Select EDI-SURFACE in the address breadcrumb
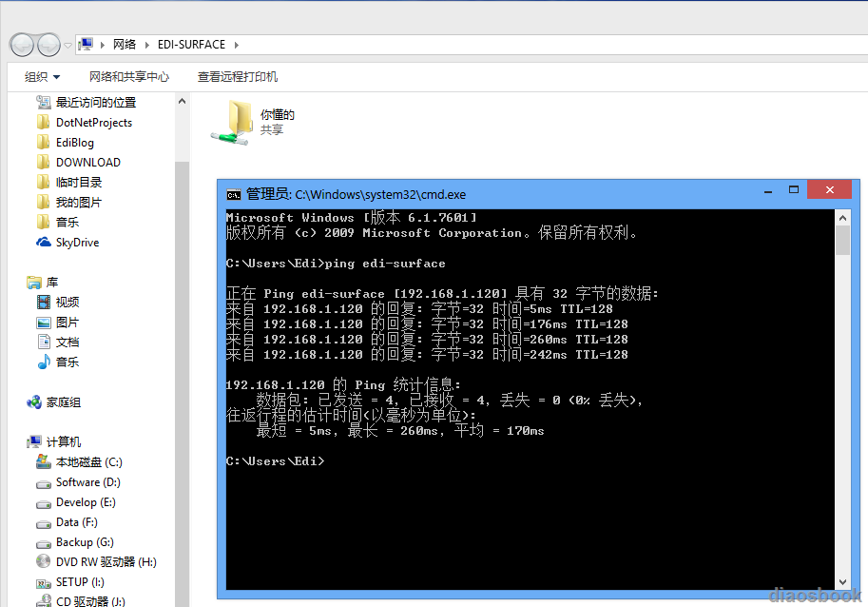868x607 pixels. tap(191, 45)
